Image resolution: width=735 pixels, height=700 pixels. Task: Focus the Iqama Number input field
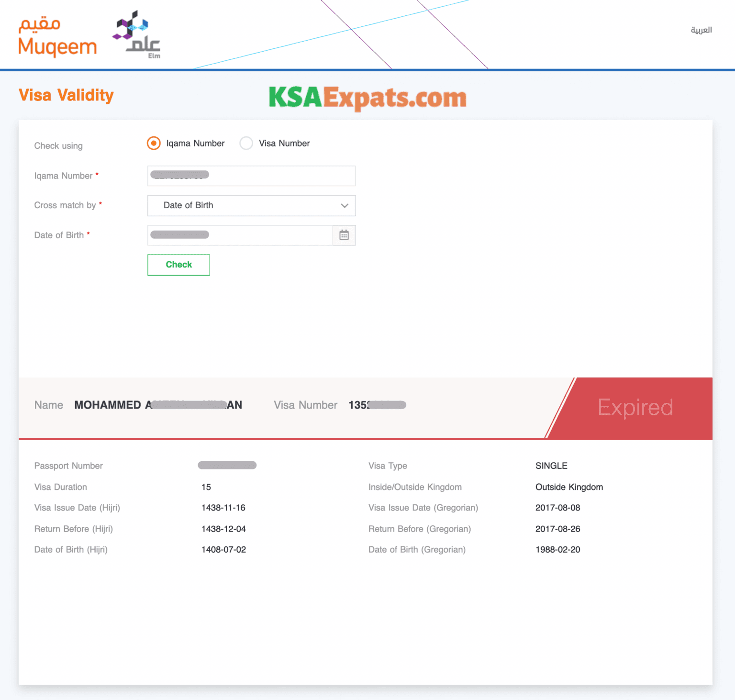click(251, 176)
